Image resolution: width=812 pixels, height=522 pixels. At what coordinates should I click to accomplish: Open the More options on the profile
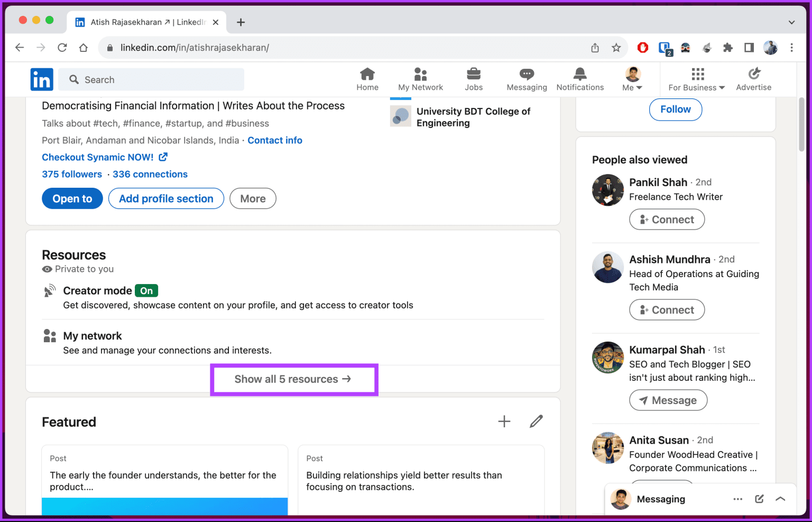coord(253,198)
